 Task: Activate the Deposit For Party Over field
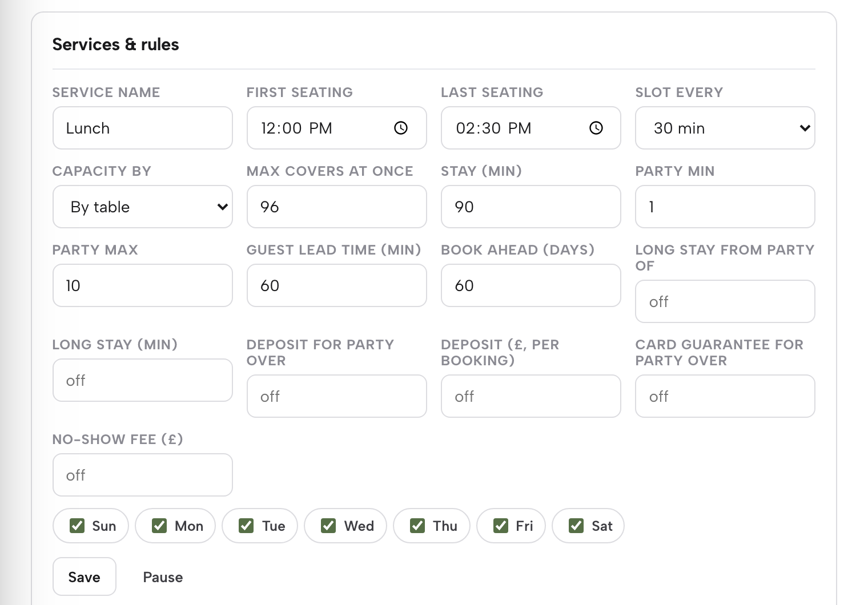coord(337,396)
